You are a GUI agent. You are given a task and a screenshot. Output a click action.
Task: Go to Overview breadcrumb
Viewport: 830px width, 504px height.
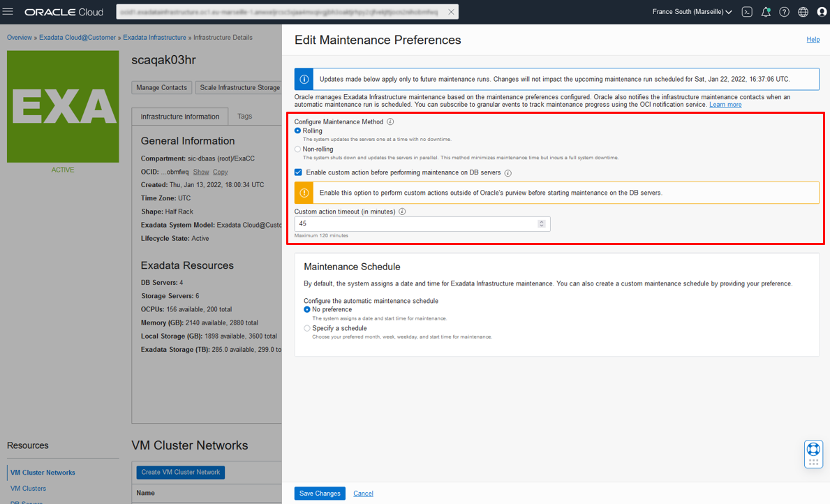tap(19, 38)
